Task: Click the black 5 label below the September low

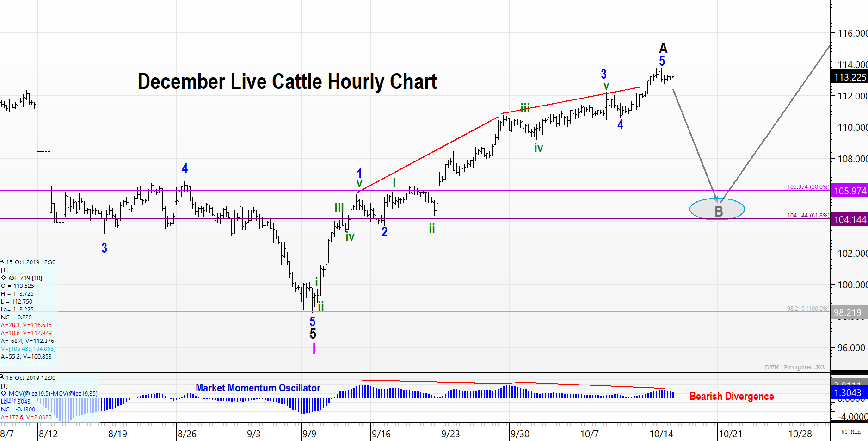Action: [313, 334]
